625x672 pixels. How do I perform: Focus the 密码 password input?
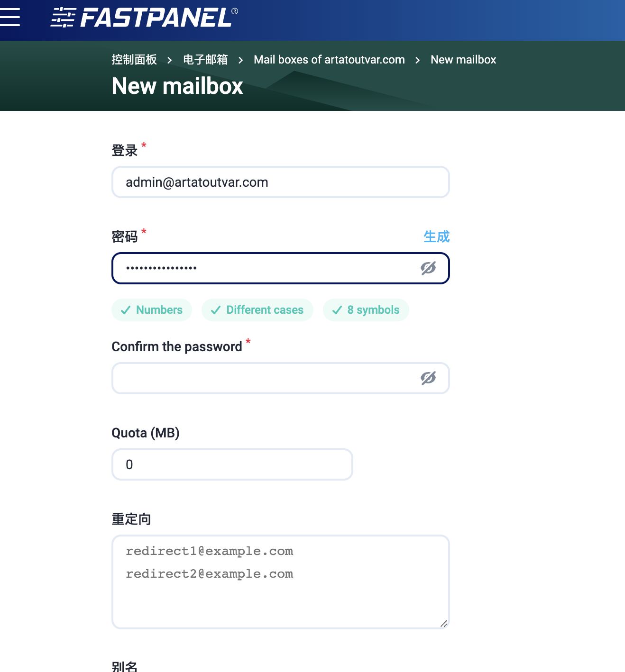(x=261, y=268)
